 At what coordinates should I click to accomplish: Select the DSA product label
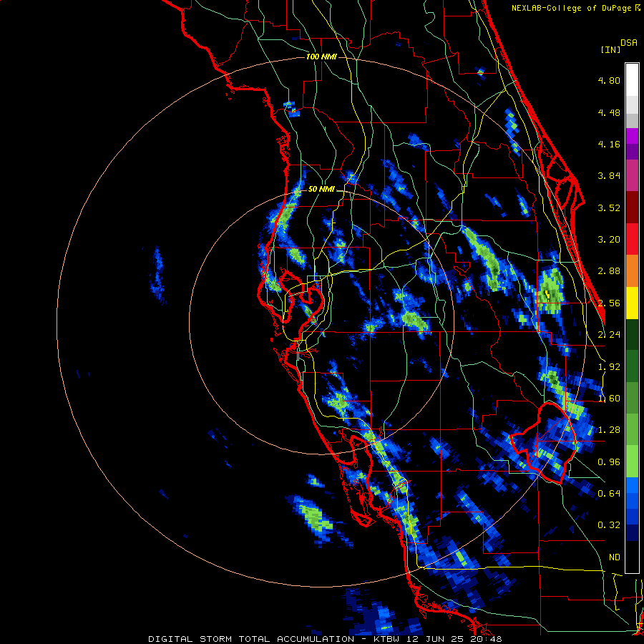[x=629, y=42]
